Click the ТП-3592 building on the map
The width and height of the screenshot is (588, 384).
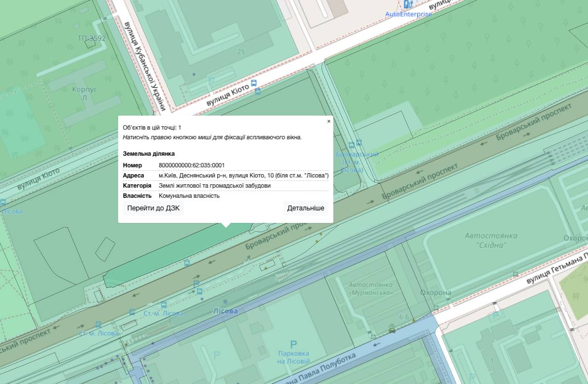pyautogui.click(x=90, y=44)
